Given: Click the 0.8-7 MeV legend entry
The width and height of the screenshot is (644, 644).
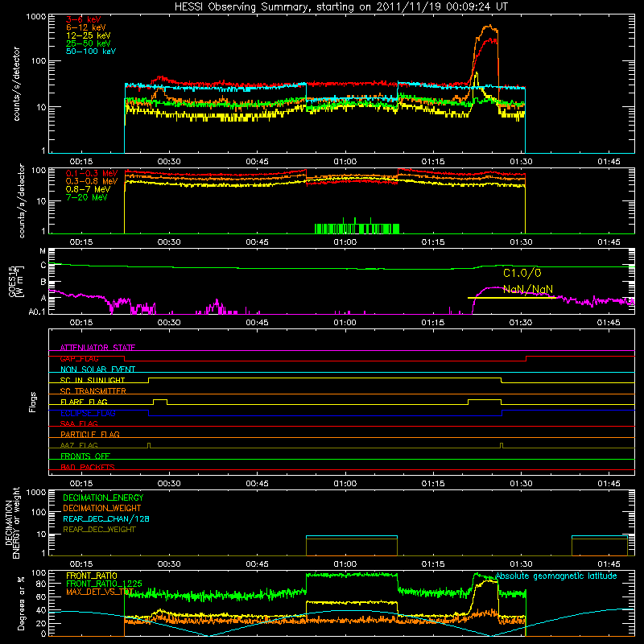Looking at the screenshot, I should point(88,189).
